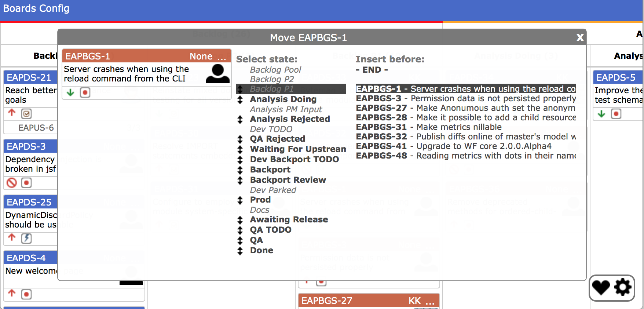
Task: Select the Analysis Doing state
Action: (283, 99)
